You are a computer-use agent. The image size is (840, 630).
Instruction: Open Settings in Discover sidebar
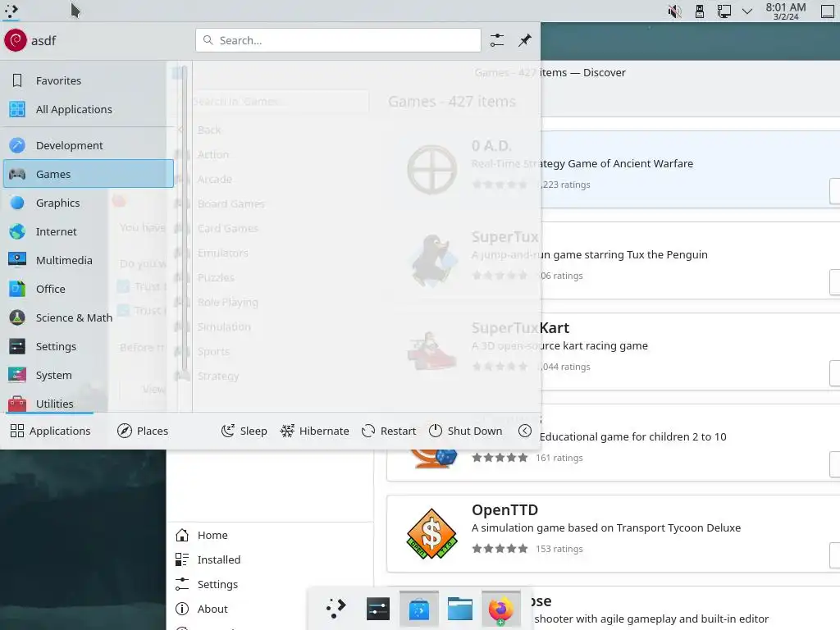pos(271,584)
